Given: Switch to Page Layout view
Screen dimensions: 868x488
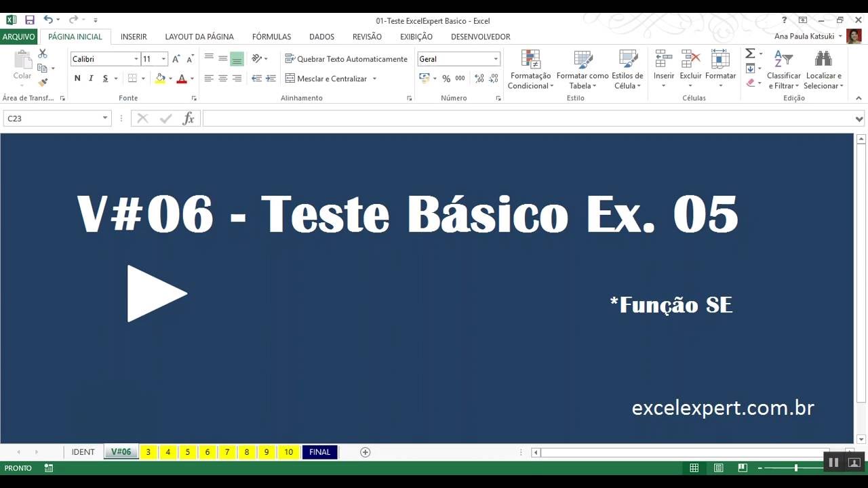Looking at the screenshot, I should pyautogui.click(x=718, y=468).
